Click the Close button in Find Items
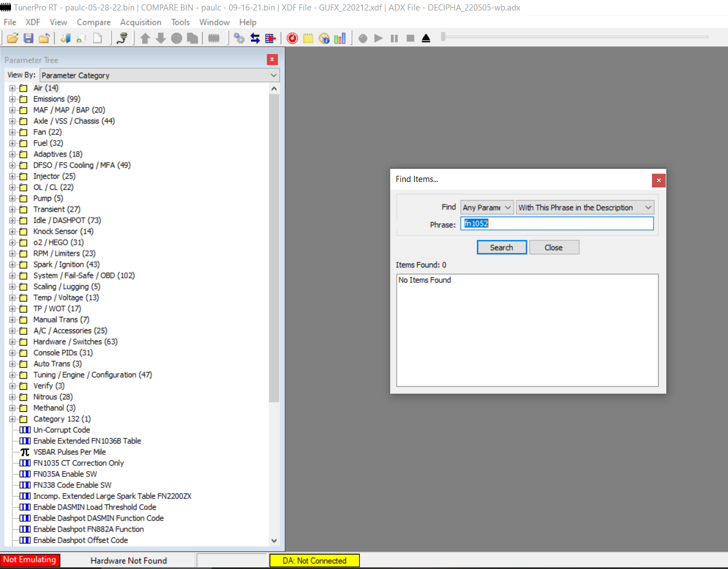The height and width of the screenshot is (569, 728). coord(554,248)
